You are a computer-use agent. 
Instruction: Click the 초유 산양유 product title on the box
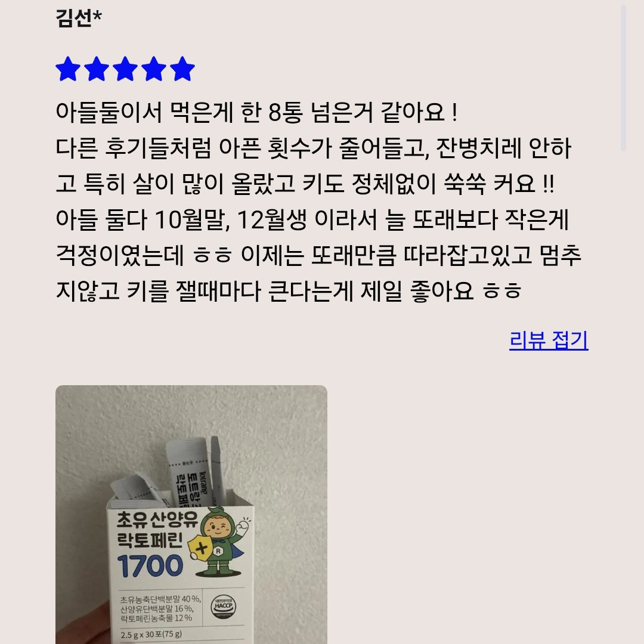pyautogui.click(x=157, y=520)
